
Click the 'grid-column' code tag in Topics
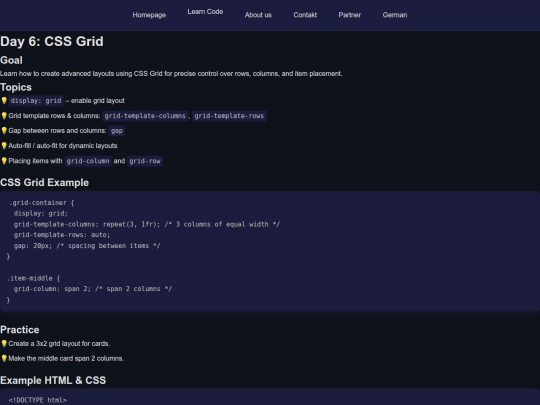point(88,161)
